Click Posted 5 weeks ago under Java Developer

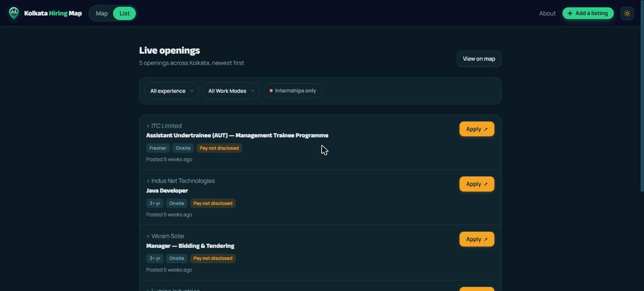pos(169,215)
